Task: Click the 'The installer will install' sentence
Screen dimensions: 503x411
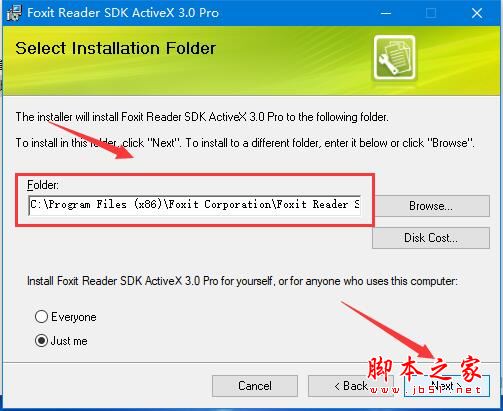Action: [202, 117]
